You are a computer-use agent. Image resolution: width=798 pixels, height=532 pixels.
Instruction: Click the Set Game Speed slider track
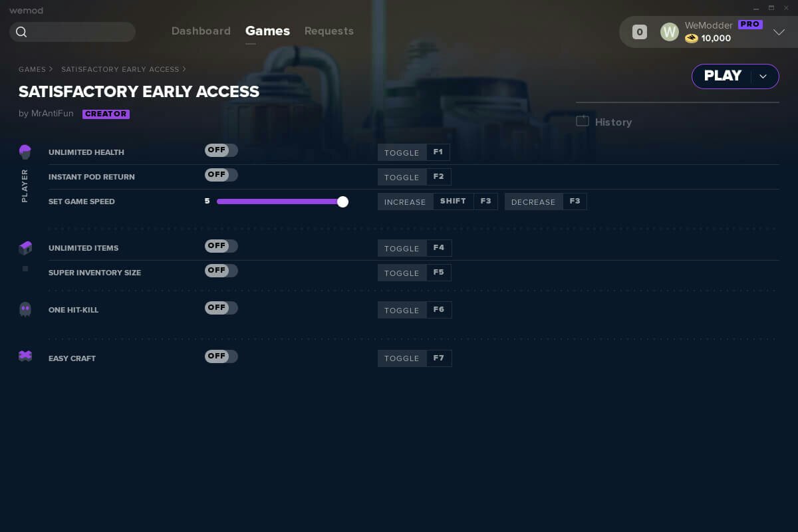(x=279, y=201)
